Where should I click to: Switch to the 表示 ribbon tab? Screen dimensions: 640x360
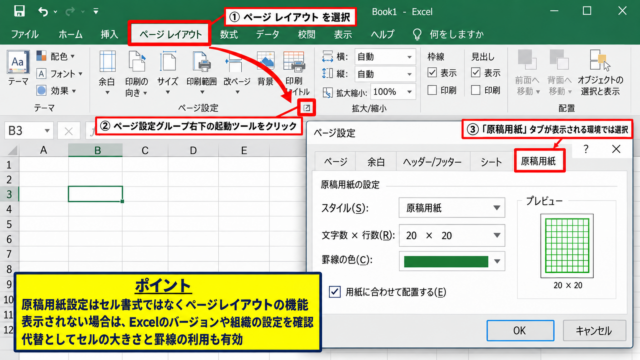click(343, 34)
